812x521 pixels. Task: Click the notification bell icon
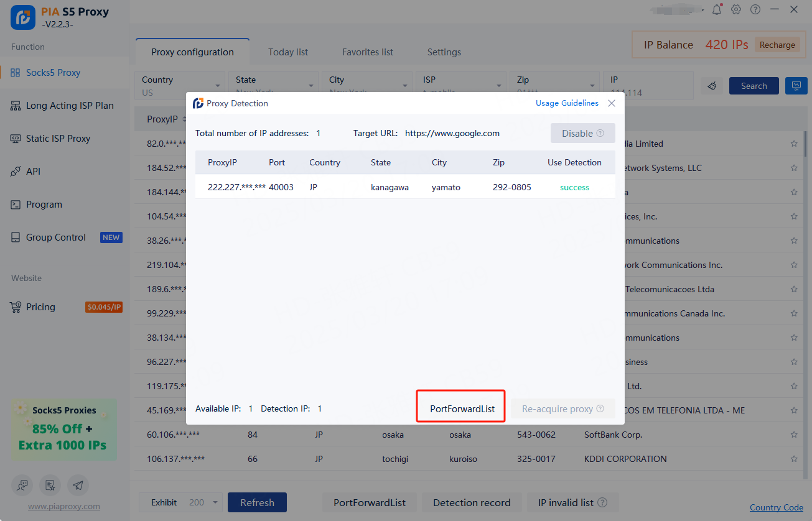717,9
